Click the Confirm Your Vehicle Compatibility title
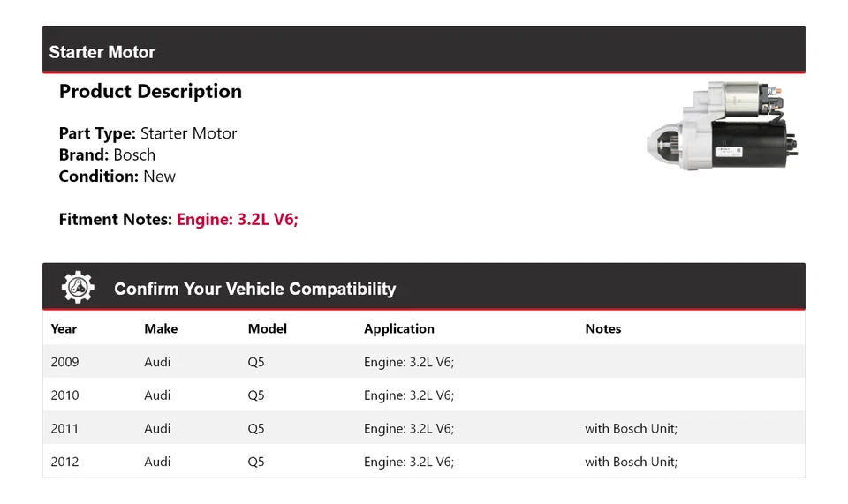The width and height of the screenshot is (848, 504). tap(254, 289)
